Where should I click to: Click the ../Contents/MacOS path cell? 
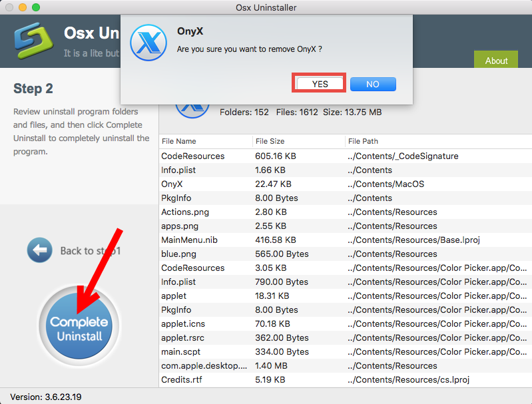pos(386,184)
